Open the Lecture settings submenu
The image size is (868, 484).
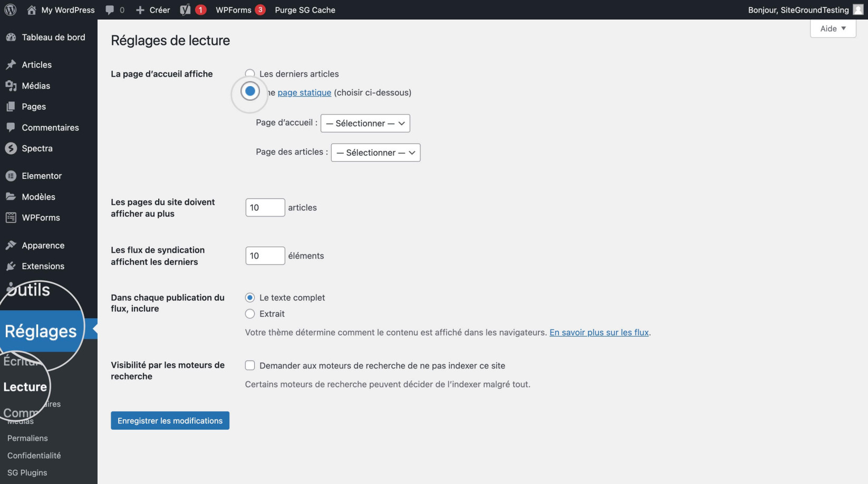pos(25,387)
